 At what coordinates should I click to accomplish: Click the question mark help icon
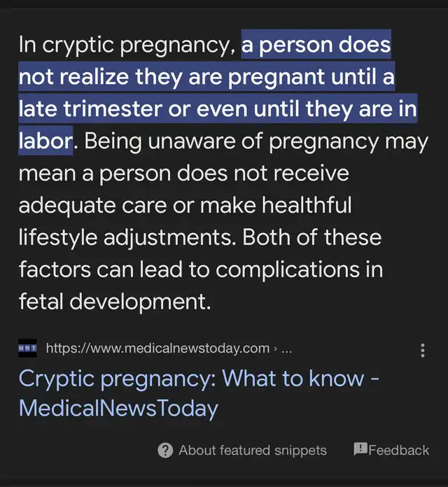[x=165, y=450]
